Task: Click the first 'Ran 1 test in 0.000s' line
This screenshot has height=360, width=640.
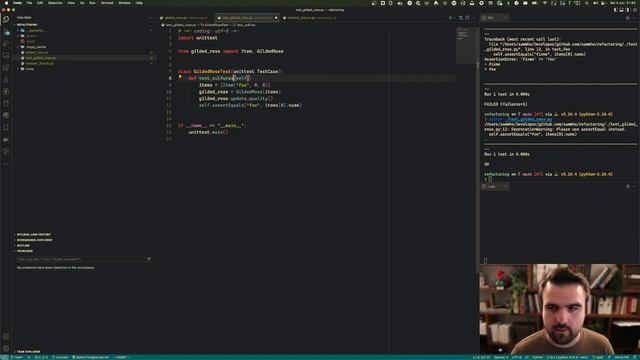Action: point(507,94)
